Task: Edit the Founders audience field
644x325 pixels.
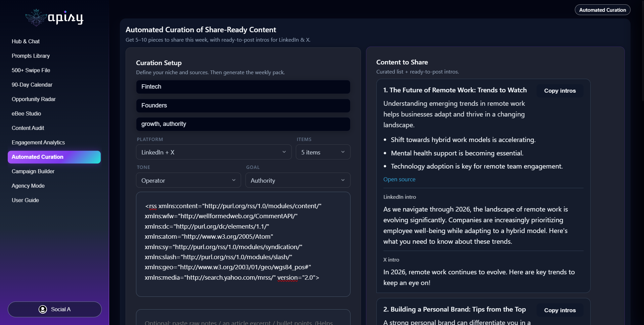Action: click(x=243, y=105)
